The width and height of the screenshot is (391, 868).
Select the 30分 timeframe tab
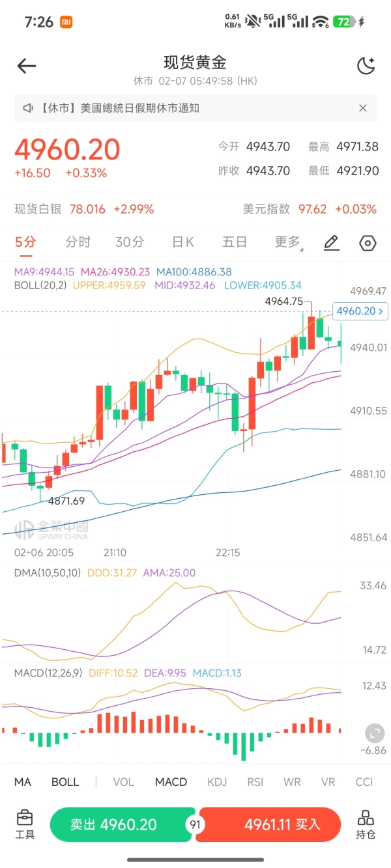pyautogui.click(x=130, y=243)
